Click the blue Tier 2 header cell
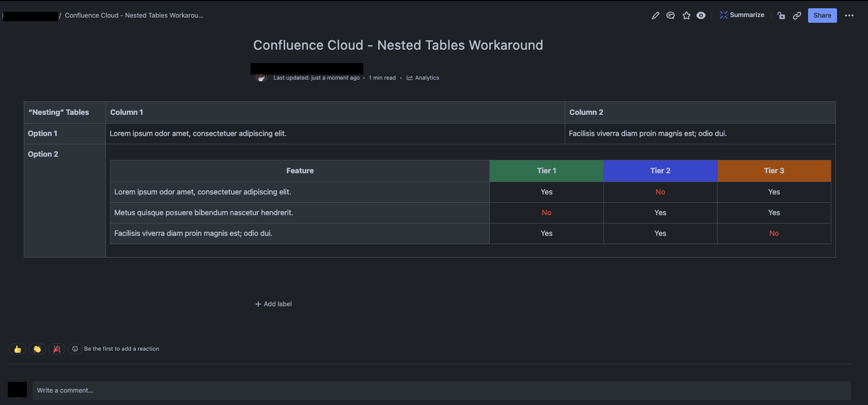868x405 pixels. click(660, 171)
